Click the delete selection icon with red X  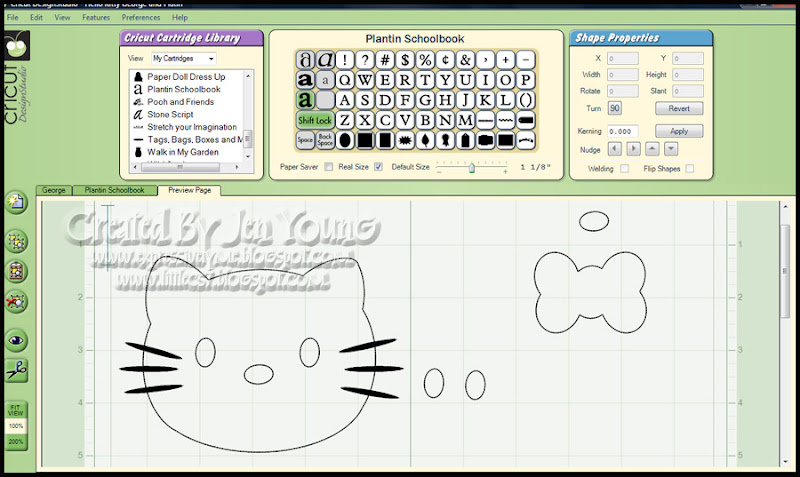pos(16,302)
